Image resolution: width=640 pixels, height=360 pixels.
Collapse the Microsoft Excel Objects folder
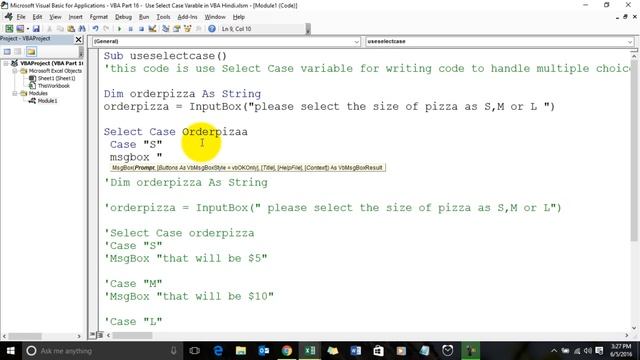pyautogui.click(x=15, y=71)
